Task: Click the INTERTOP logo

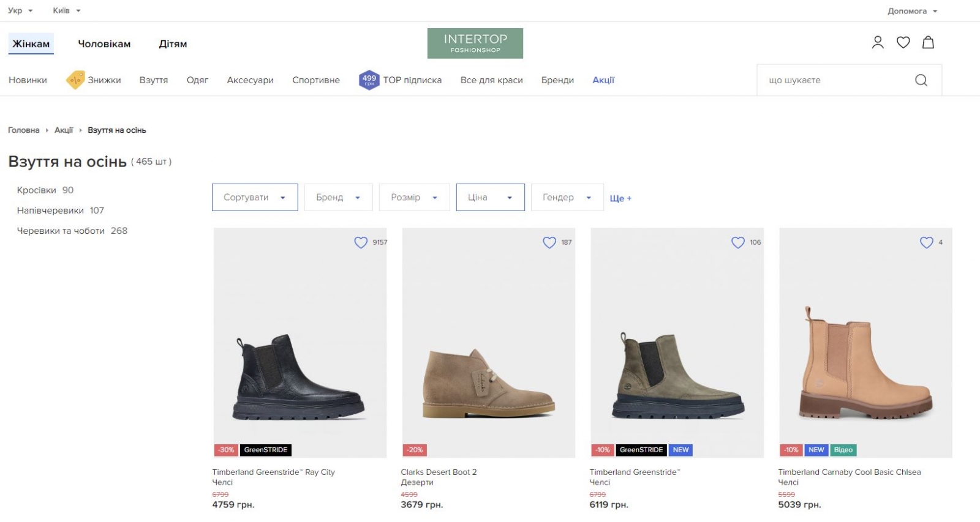Action: click(475, 43)
